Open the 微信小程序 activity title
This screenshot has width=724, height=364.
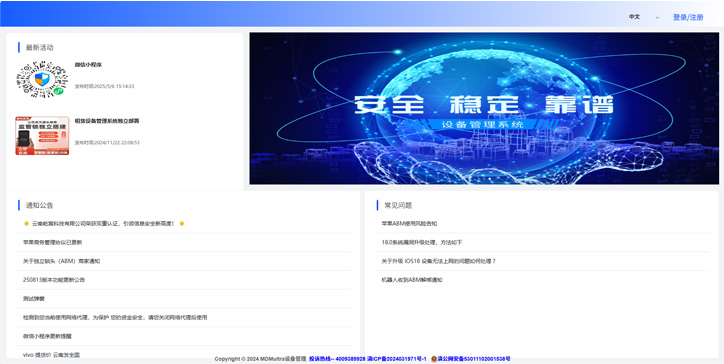point(88,65)
